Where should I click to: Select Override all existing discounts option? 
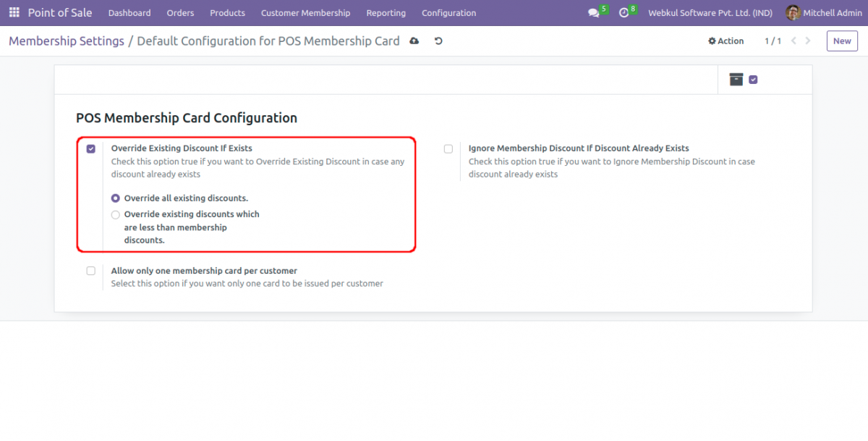click(115, 198)
